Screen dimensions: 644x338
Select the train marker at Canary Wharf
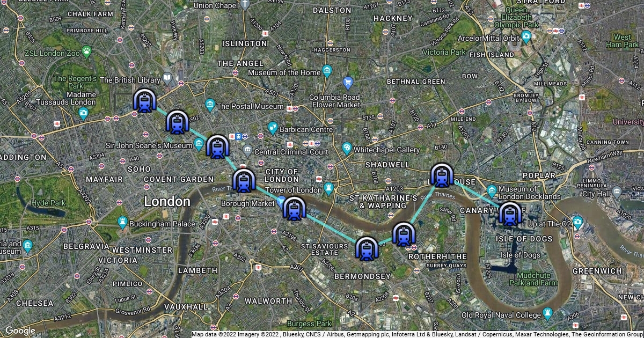coord(510,214)
